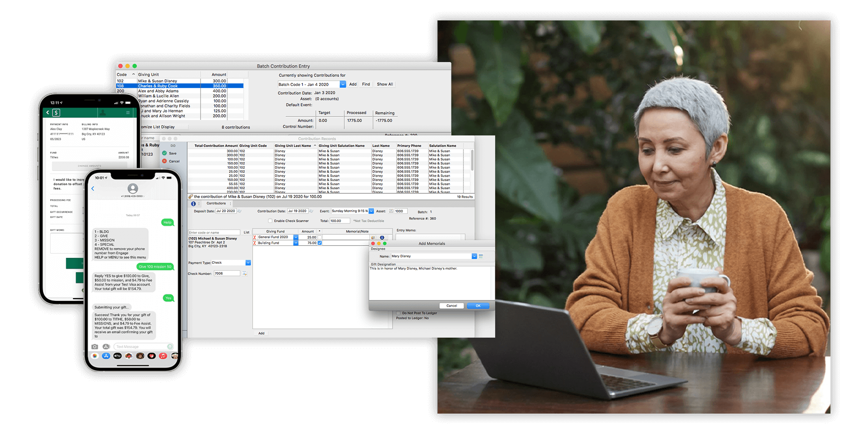
Task: Click Cancel in Add Memorials dialog
Action: pyautogui.click(x=451, y=306)
